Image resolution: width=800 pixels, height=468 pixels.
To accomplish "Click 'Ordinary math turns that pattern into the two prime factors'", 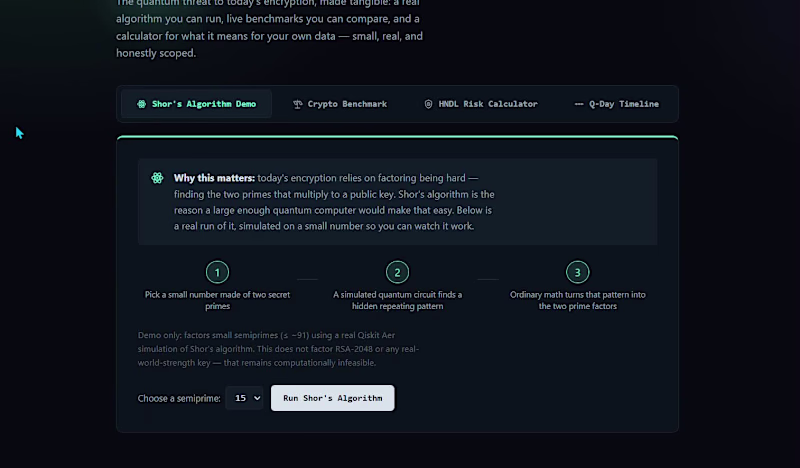I will [x=578, y=300].
